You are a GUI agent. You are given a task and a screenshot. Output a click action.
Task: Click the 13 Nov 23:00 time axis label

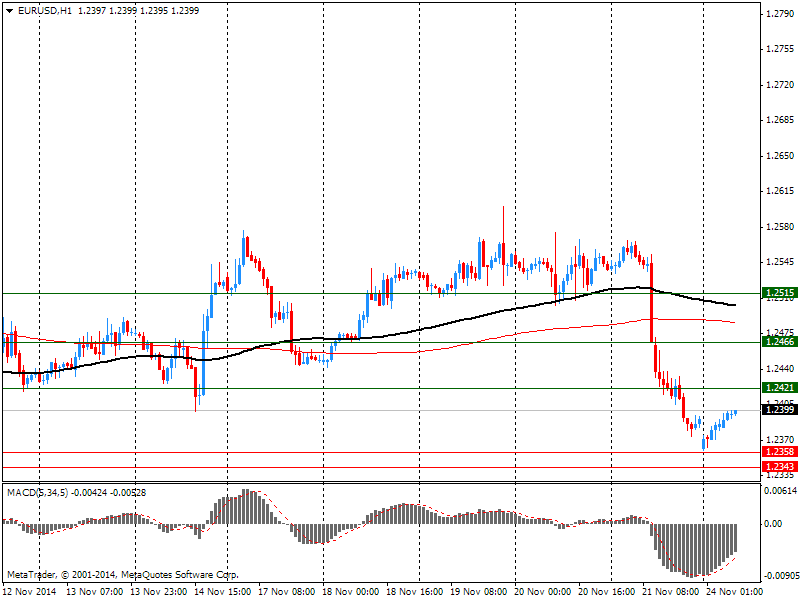coord(159,591)
